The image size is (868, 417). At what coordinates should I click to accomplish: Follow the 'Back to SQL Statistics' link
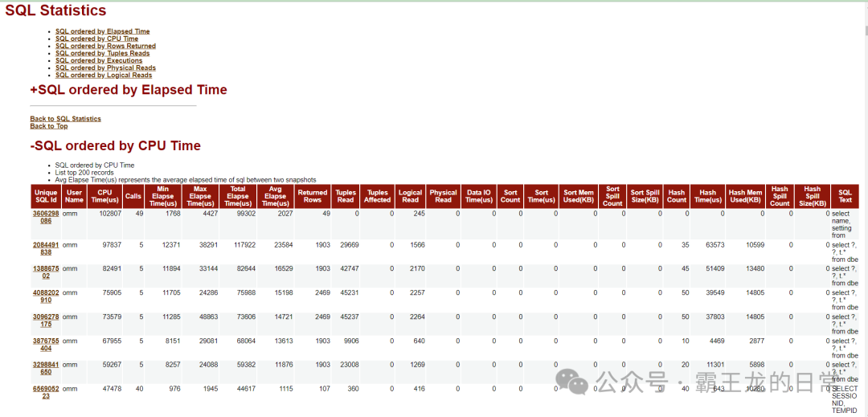tap(65, 119)
